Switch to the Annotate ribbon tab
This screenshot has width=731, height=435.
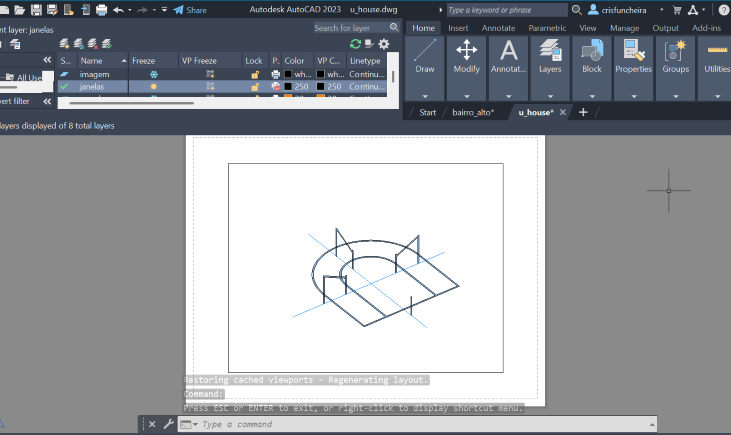point(498,28)
